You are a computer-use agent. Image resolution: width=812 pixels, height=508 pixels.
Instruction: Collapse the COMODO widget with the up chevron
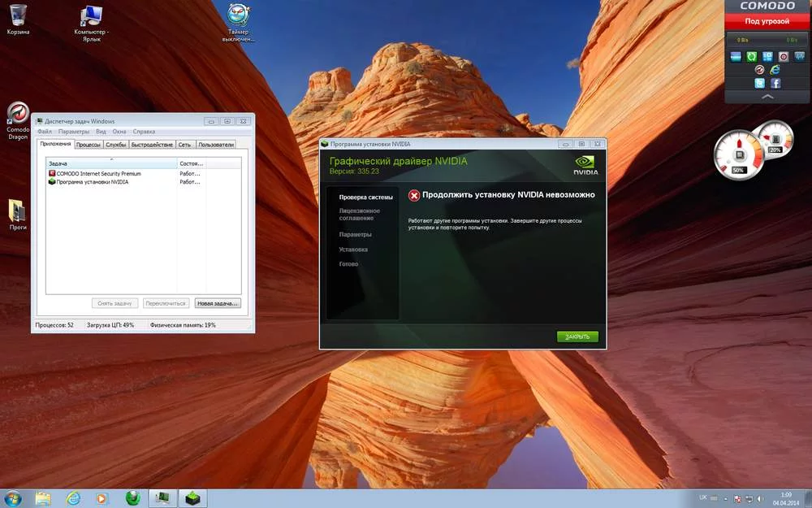coord(767,97)
